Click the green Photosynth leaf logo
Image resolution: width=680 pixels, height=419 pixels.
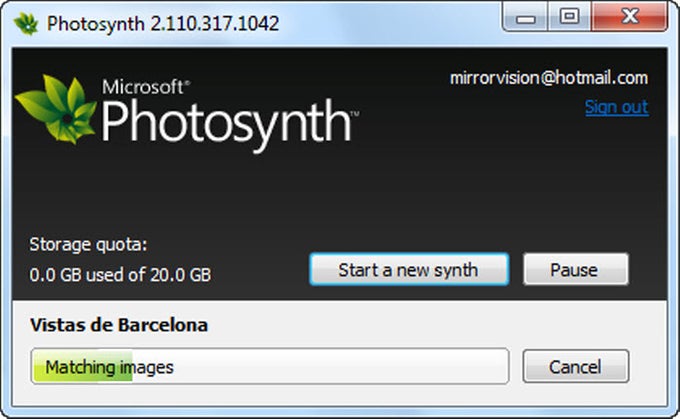56,109
